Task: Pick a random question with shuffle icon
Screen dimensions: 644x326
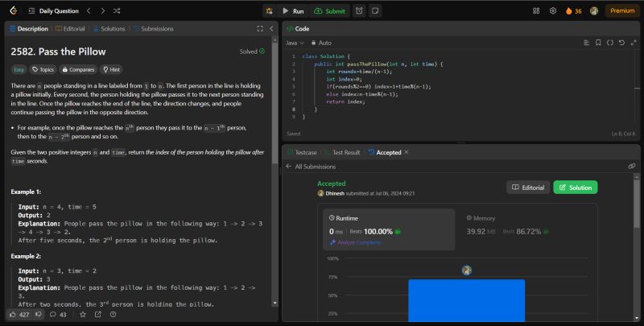Action: (118, 10)
